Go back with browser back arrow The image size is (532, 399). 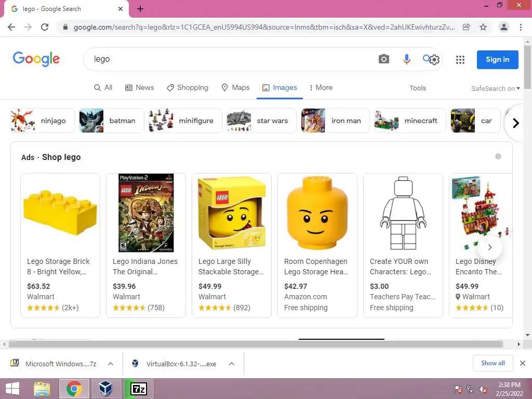11,27
